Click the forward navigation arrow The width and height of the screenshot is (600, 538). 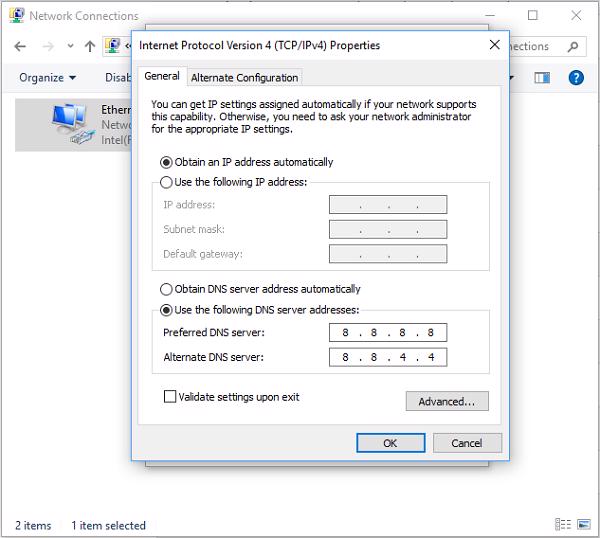tap(46, 46)
